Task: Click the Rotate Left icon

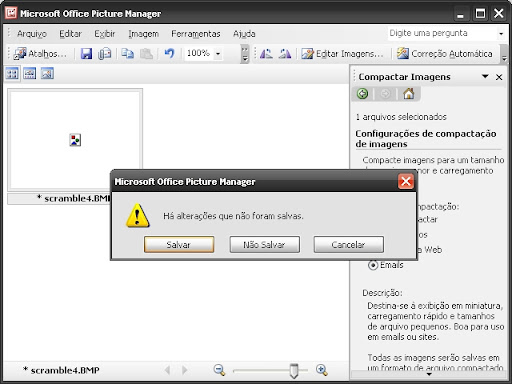Action: point(266,54)
